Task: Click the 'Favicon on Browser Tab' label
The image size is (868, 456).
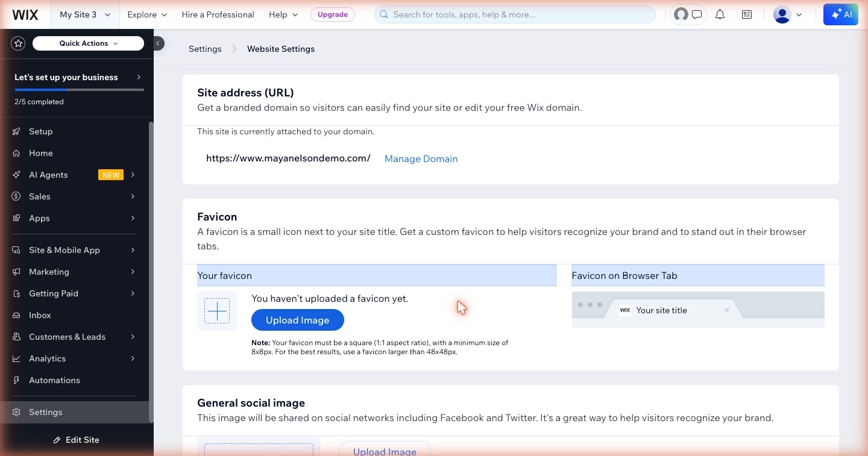Action: 624,275
